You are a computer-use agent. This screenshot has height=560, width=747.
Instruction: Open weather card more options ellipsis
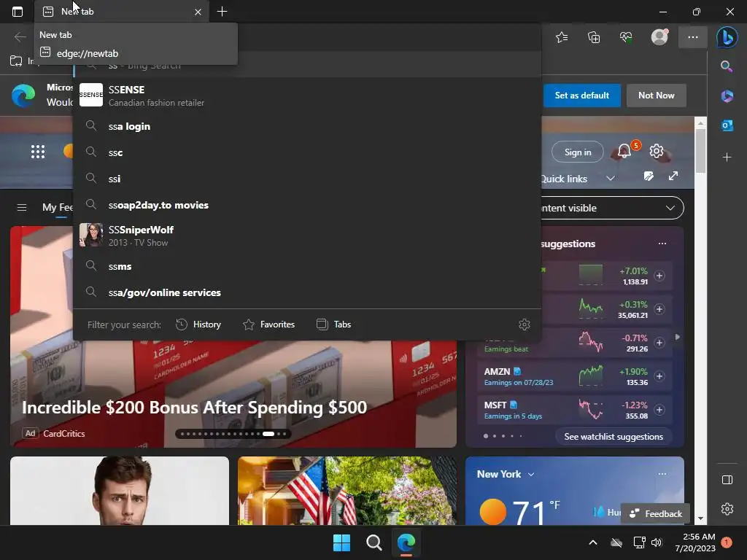point(662,474)
